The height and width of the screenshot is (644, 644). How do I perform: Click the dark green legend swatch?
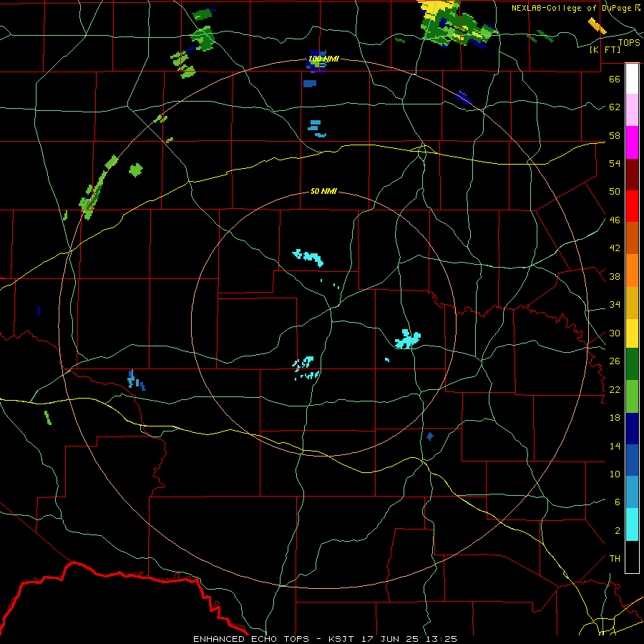point(632,364)
